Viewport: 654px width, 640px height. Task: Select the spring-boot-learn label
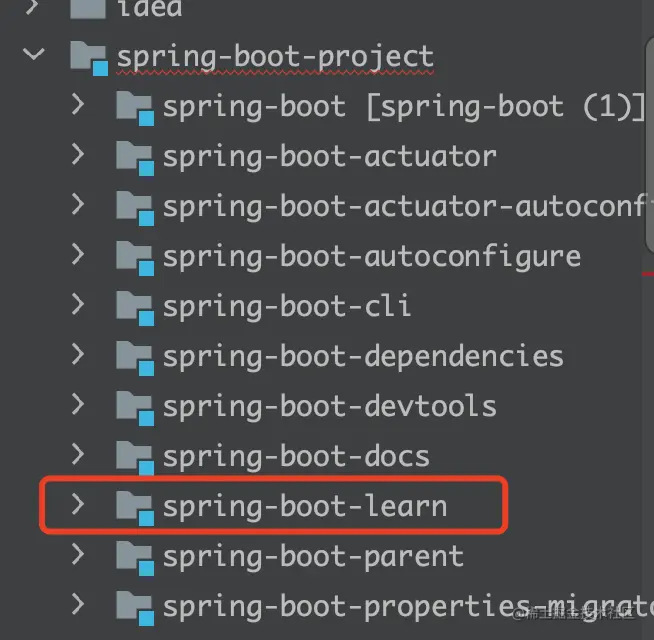[x=304, y=508]
